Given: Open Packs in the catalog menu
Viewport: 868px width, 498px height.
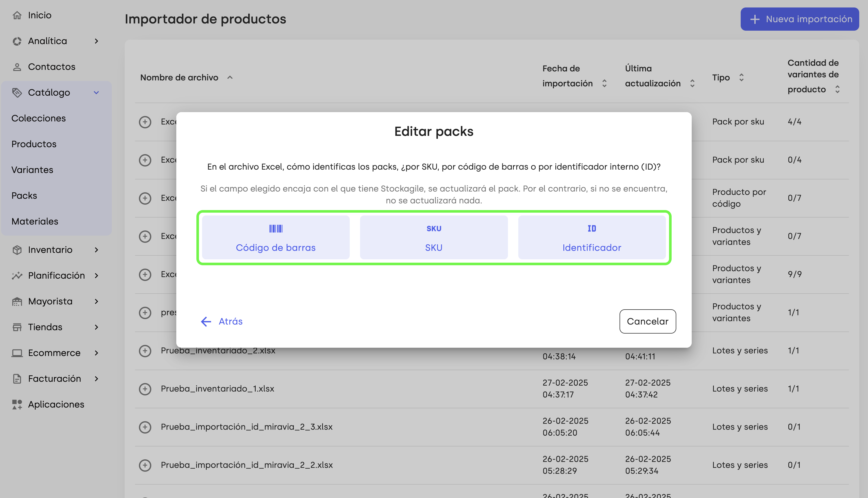Looking at the screenshot, I should (24, 196).
